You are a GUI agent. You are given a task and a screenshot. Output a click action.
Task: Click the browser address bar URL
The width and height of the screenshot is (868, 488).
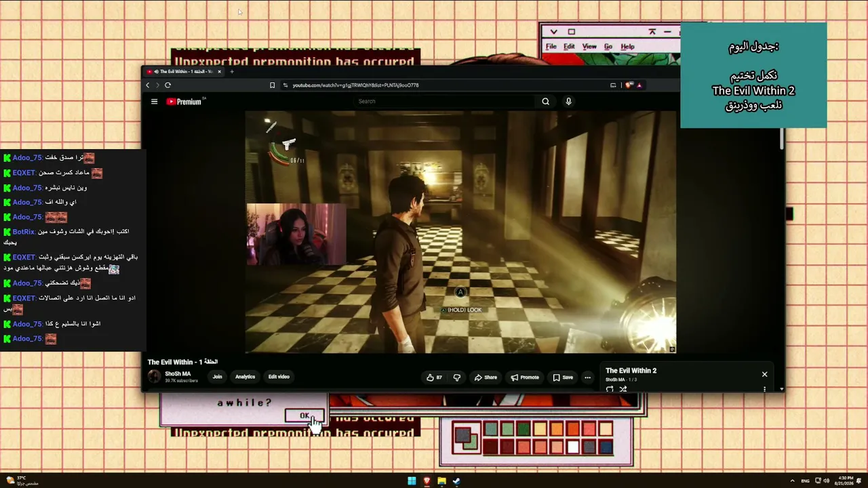coord(355,85)
